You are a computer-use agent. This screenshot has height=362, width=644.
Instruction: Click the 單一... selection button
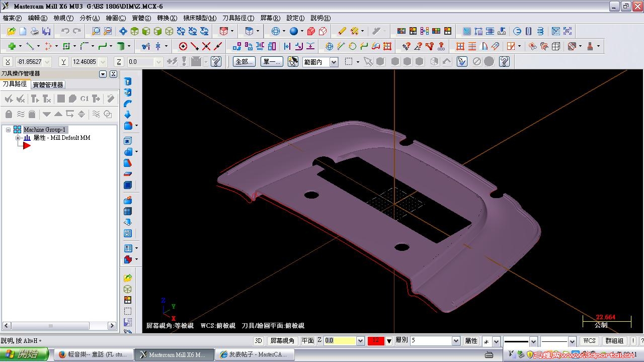[x=272, y=61]
